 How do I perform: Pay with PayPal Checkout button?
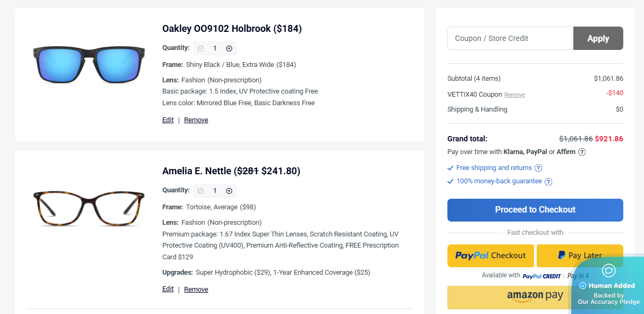click(x=490, y=256)
